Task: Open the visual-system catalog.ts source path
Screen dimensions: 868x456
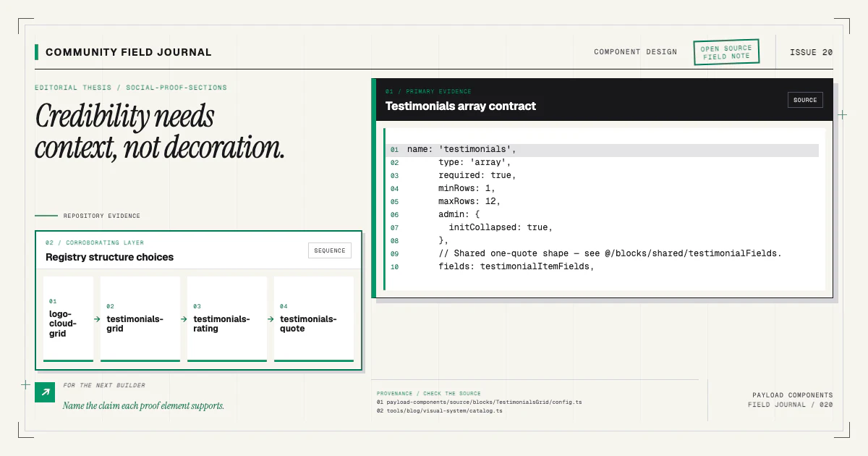Action: click(439, 410)
